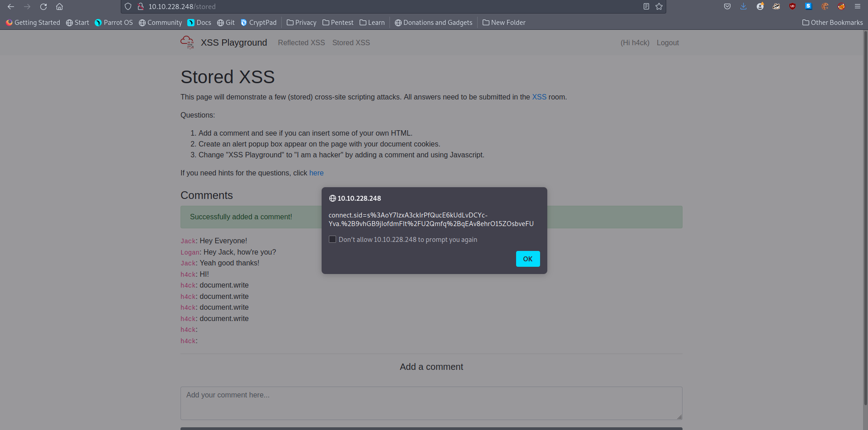Open the browser hamburger menu
868x430 pixels.
pyautogui.click(x=857, y=6)
